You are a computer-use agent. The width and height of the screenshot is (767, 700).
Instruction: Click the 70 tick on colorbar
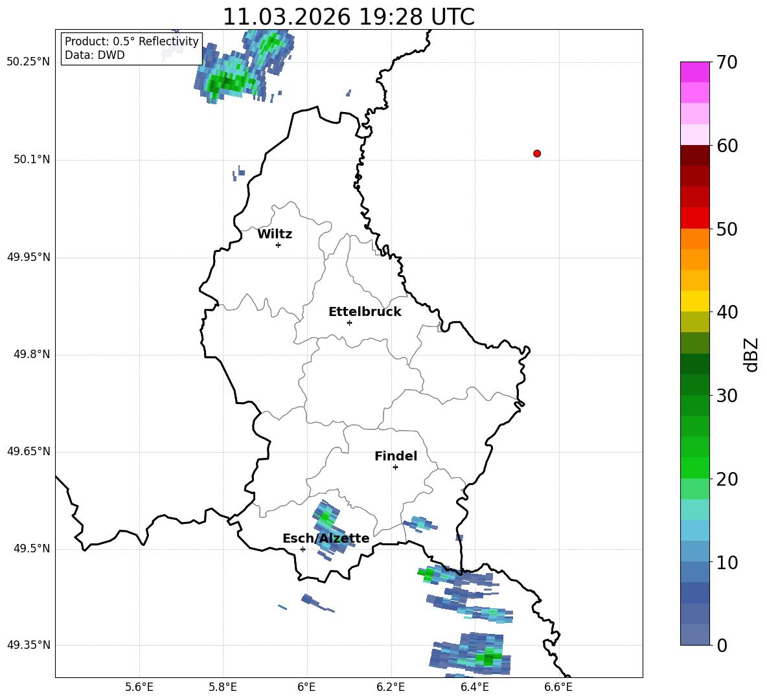point(727,62)
